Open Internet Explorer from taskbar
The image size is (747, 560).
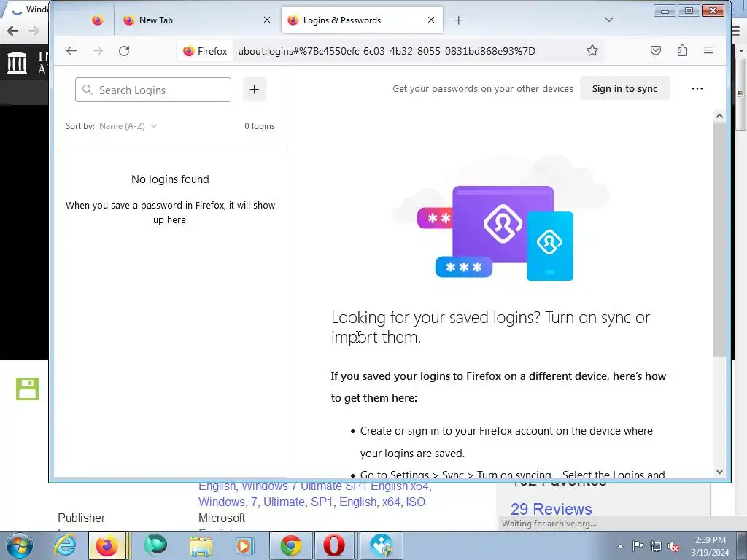click(x=65, y=545)
